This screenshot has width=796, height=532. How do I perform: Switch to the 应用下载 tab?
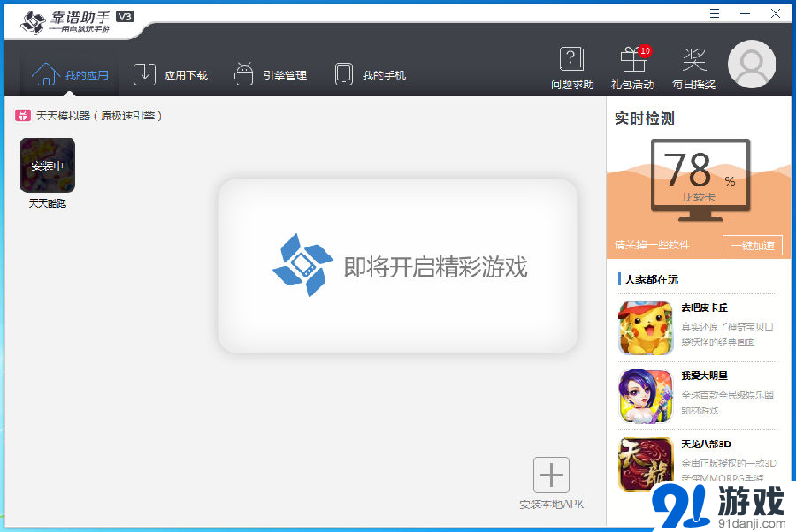pyautogui.click(x=170, y=74)
